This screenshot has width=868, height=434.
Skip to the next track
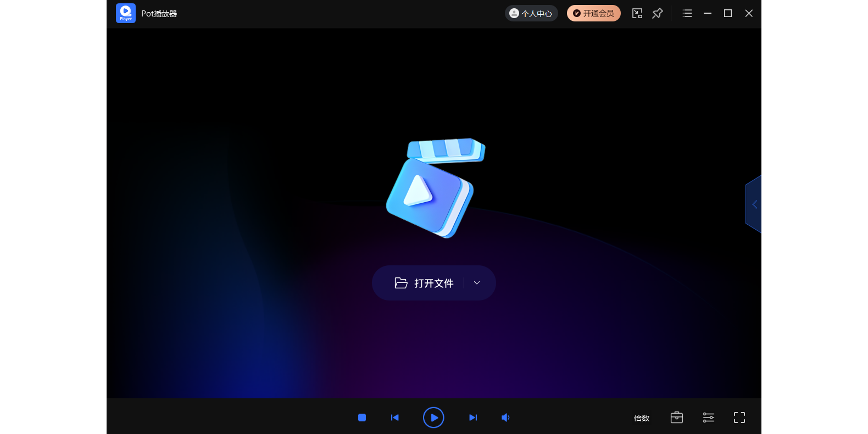click(x=473, y=418)
